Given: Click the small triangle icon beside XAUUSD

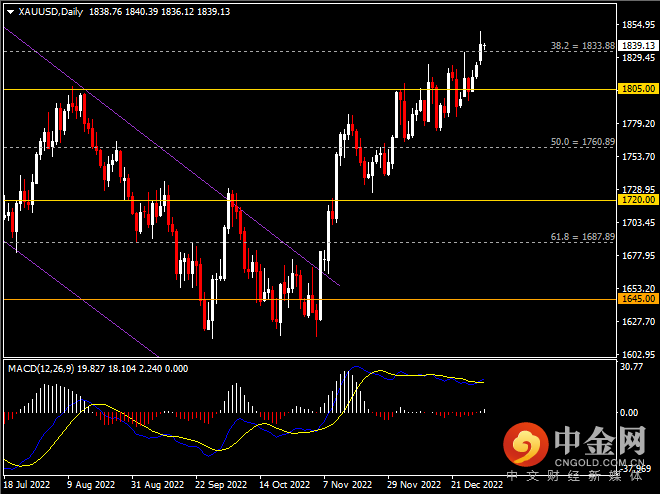Looking at the screenshot, I should (8, 12).
